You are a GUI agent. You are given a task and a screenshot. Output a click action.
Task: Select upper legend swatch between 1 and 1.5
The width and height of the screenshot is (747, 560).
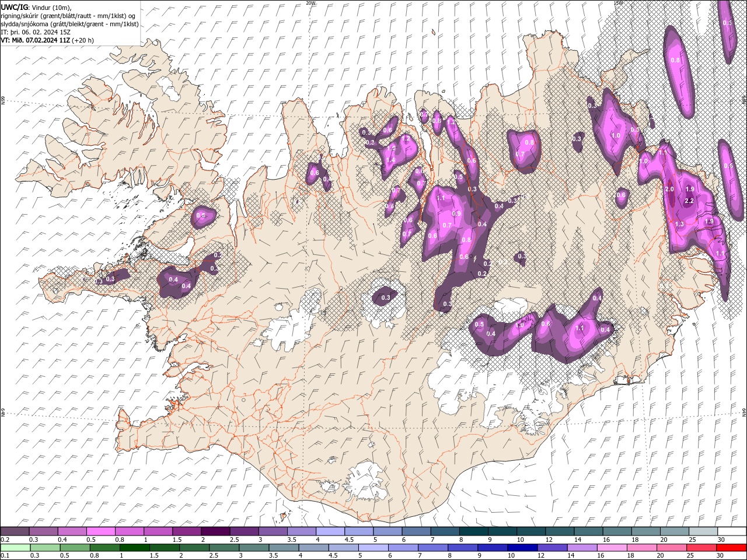click(158, 531)
